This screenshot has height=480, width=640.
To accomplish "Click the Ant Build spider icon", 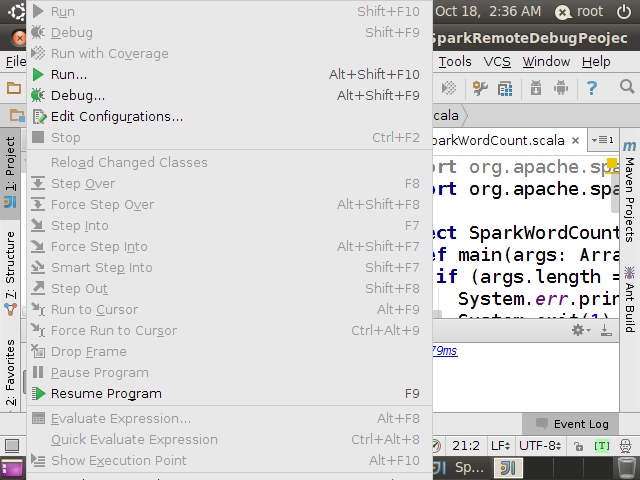I will click(x=629, y=273).
